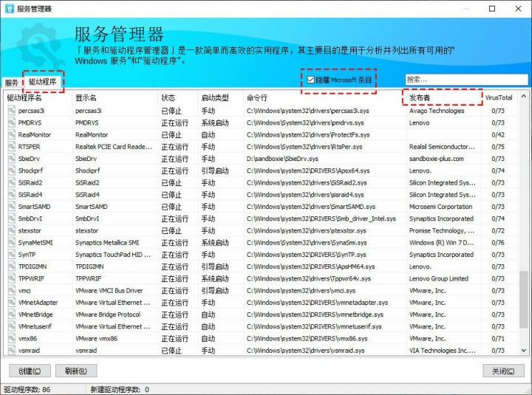Maximize the 服务管理器 window
Image resolution: width=532 pixels, height=395 pixels.
[x=492, y=8]
